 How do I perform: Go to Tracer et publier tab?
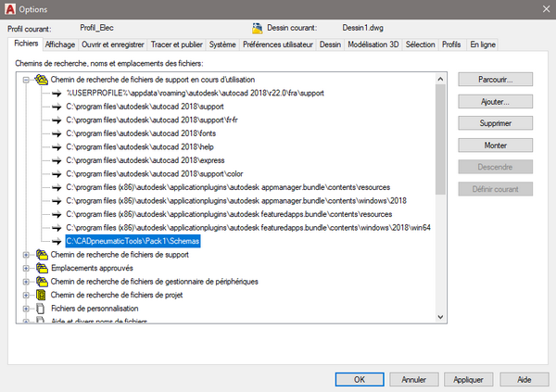coord(177,44)
